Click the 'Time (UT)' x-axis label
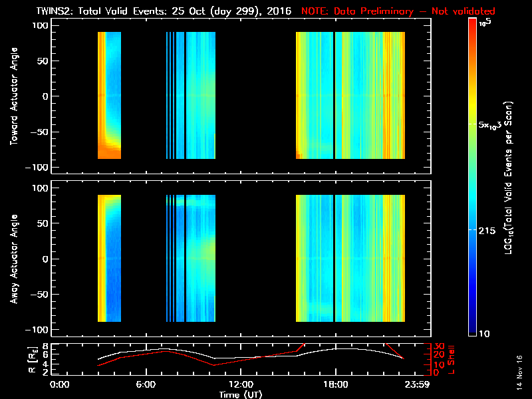This screenshot has width=532, height=399. pyautogui.click(x=241, y=394)
